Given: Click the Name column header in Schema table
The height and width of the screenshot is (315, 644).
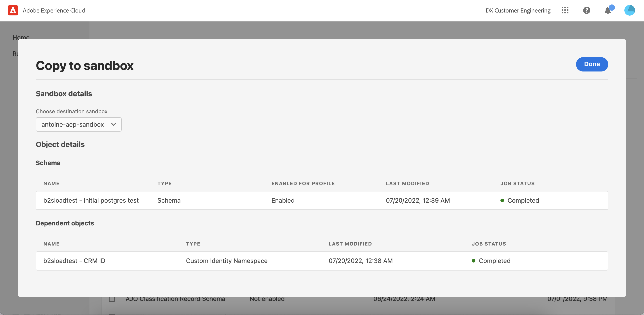Looking at the screenshot, I should [51, 183].
